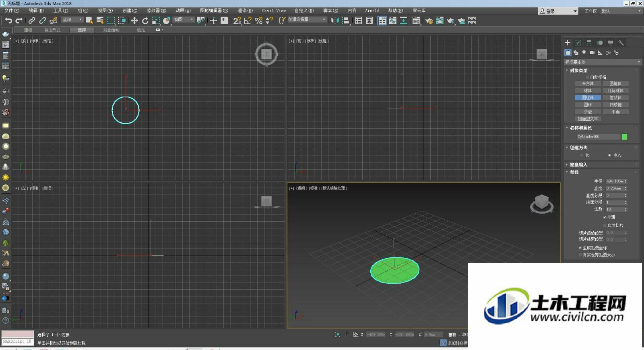Switch to the 自由形式 ribbon tab

pyautogui.click(x=52, y=30)
